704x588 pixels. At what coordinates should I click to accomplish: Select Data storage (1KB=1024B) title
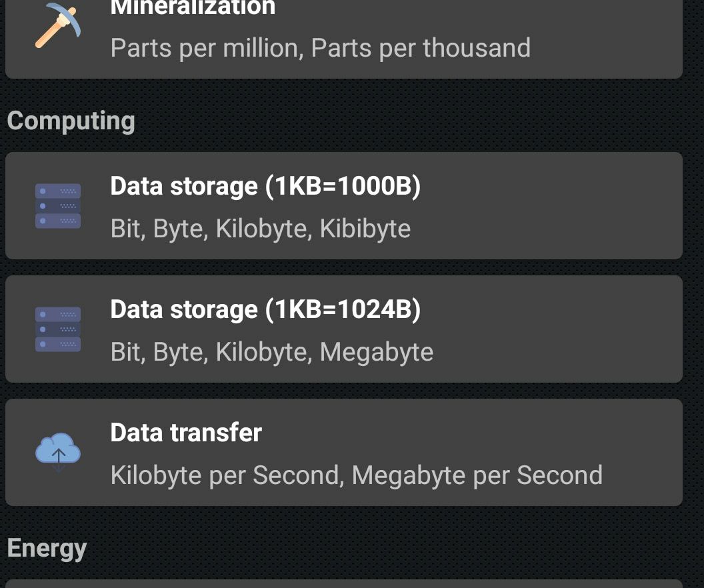click(265, 310)
